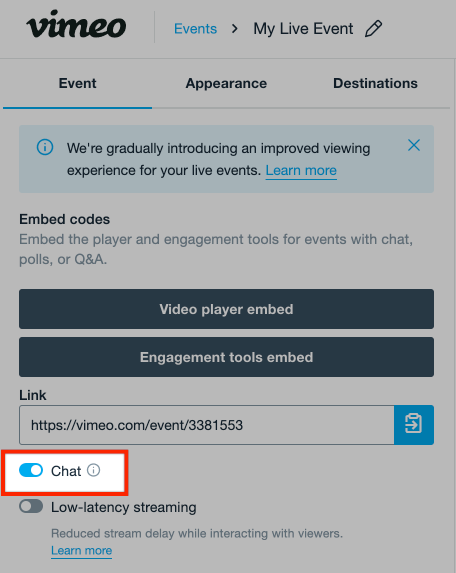Viewport: 456px width, 573px height.
Task: Copy the event link with clipboard icon
Action: tap(414, 425)
